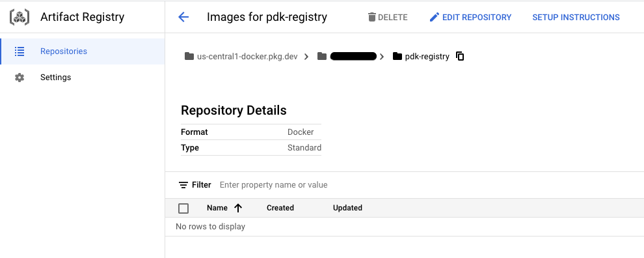
Task: Click the Repositories list icon in the sidebar
Action: coord(20,51)
